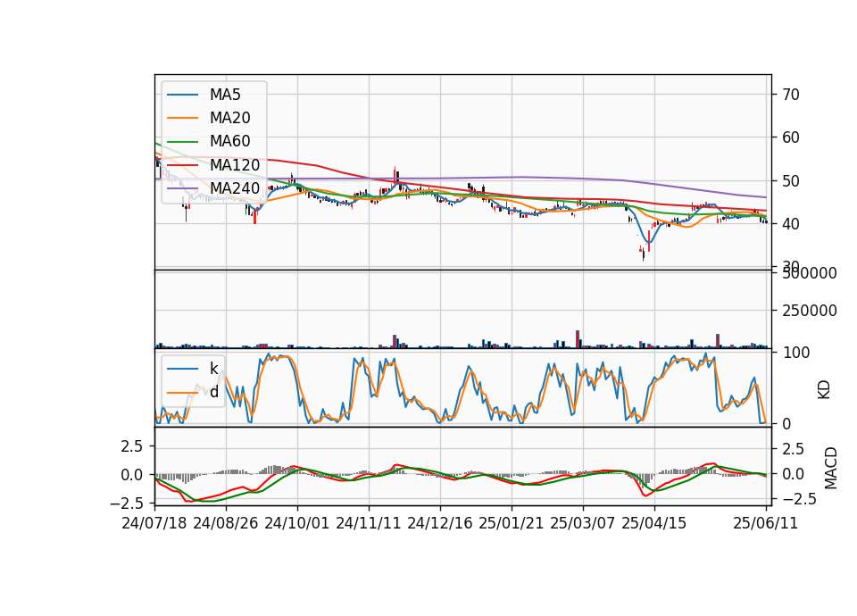Click the 25/04/15 date axis label
Screen dimensions: 857x616
click(x=654, y=523)
